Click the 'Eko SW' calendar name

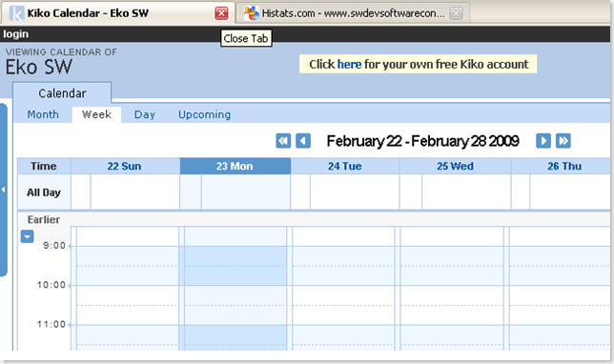(39, 67)
